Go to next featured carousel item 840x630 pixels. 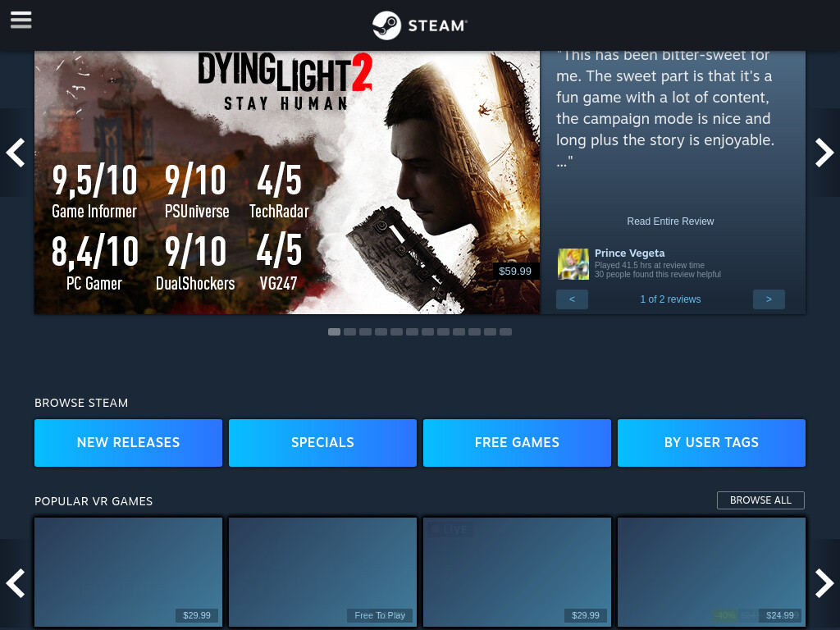824,153
